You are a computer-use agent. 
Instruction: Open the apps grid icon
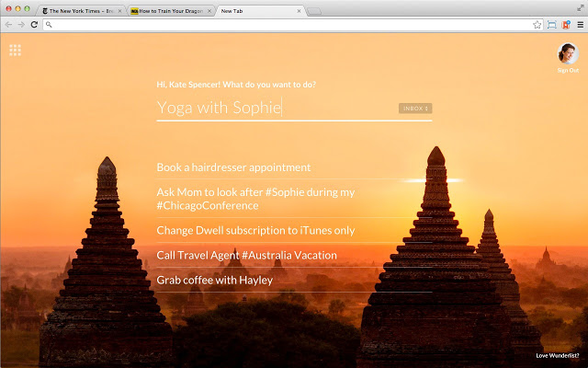coord(15,50)
